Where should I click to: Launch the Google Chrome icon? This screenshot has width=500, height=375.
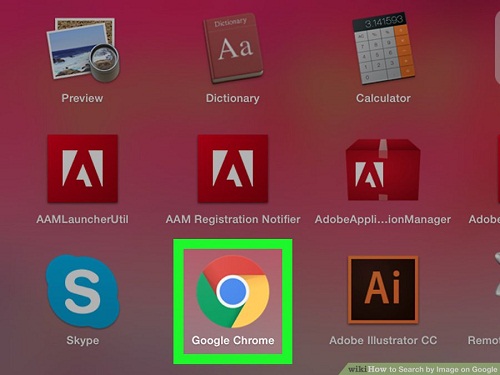point(233,292)
